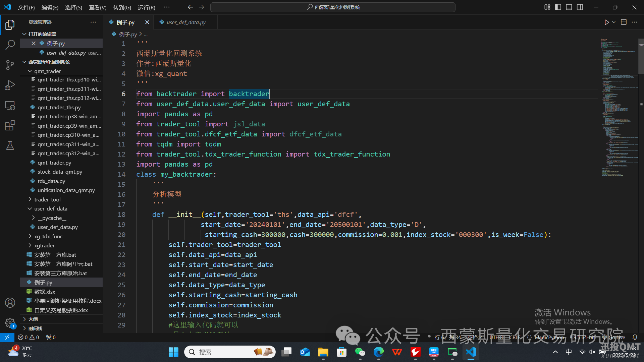
Task: Open the run button dropdown arrow
Action: (x=614, y=22)
